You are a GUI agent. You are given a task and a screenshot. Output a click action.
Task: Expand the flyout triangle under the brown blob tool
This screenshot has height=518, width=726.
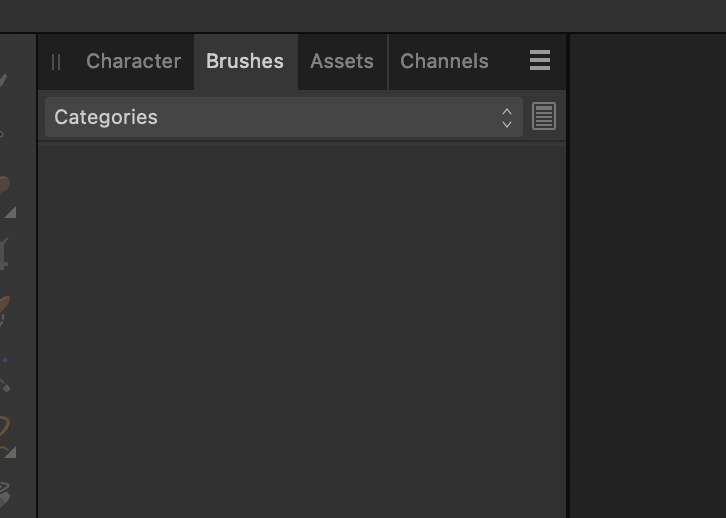click(11, 212)
